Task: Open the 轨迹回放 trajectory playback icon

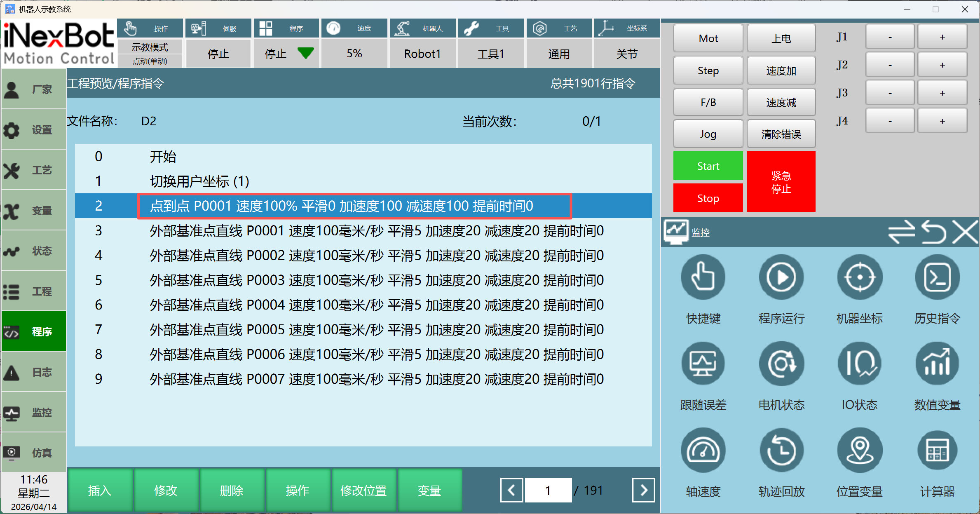Action: click(781, 450)
